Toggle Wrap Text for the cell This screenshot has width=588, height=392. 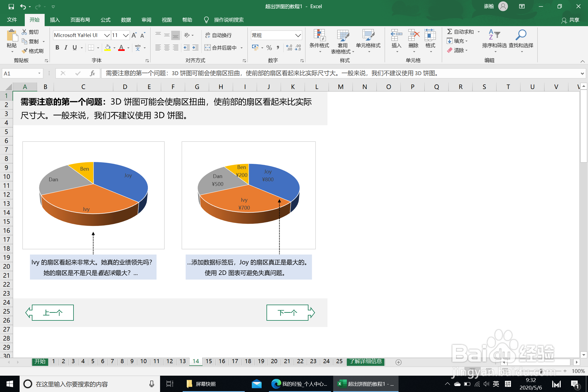point(218,35)
